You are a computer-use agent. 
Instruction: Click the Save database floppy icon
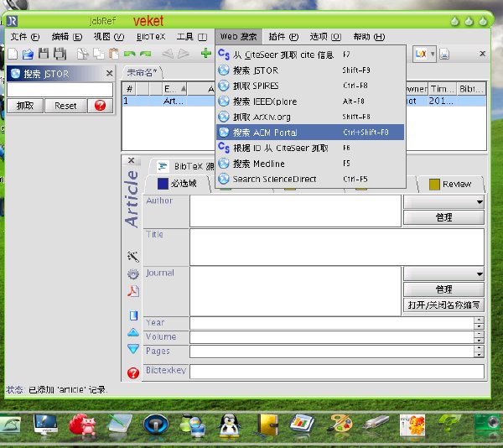(x=44, y=53)
